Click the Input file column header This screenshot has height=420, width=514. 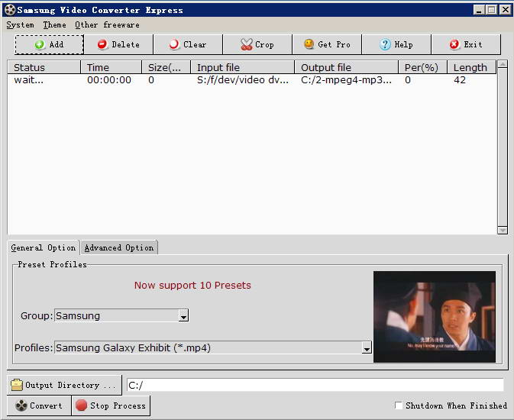tap(243, 67)
